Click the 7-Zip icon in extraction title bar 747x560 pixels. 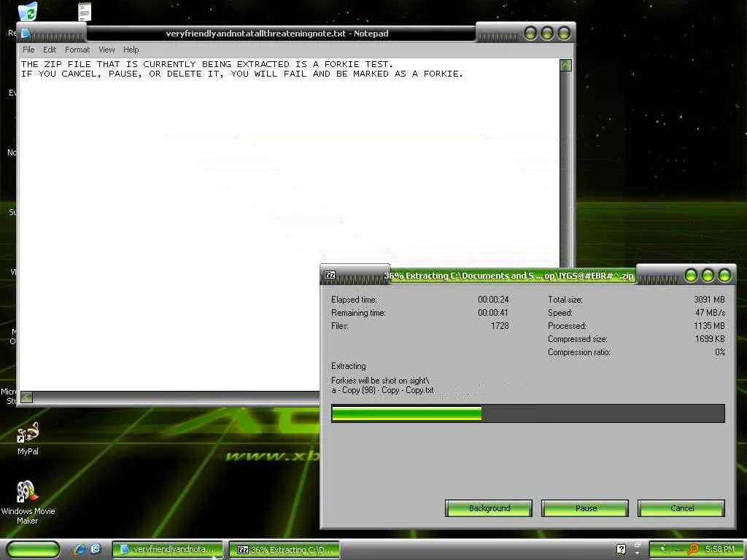(x=330, y=275)
